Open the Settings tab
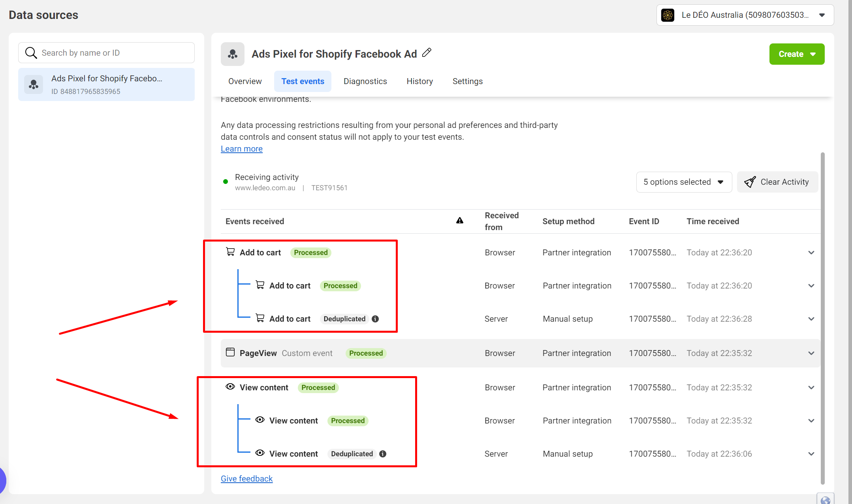The height and width of the screenshot is (504, 852). [x=468, y=81]
